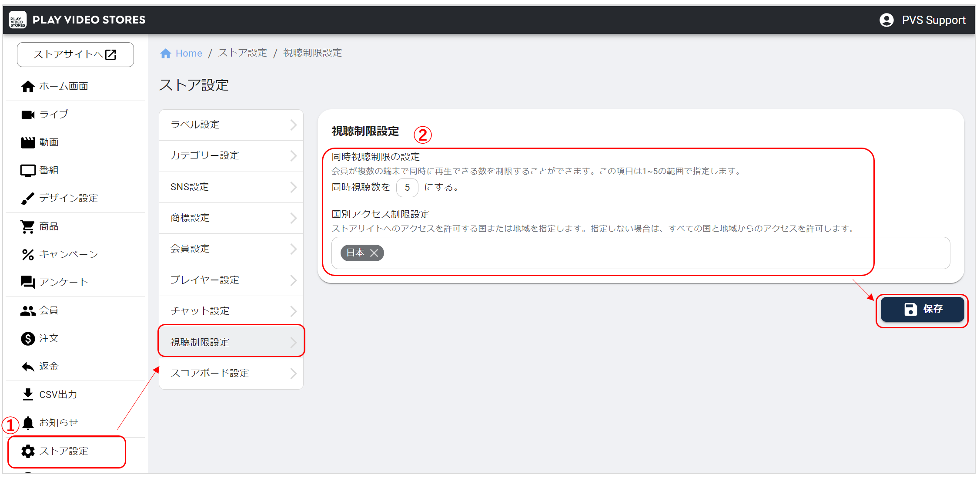Click the 動画 clapperboard icon
The width and height of the screenshot is (980, 482).
click(28, 142)
